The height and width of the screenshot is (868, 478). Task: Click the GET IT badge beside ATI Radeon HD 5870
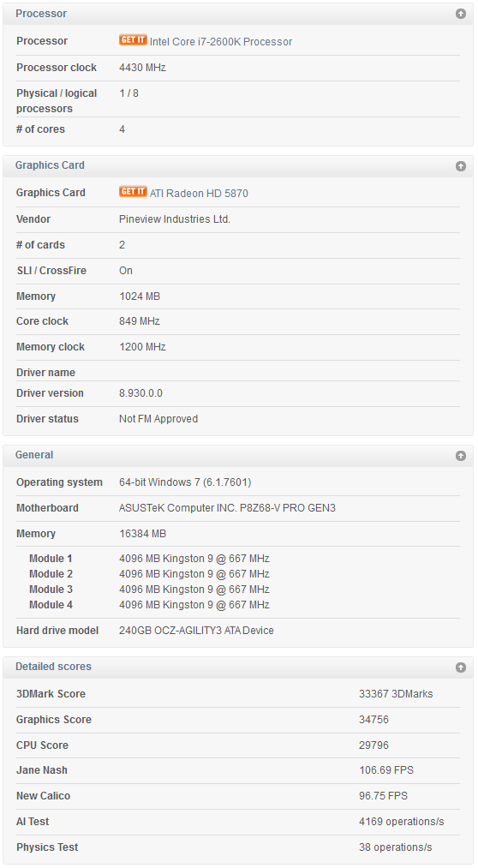pos(133,192)
